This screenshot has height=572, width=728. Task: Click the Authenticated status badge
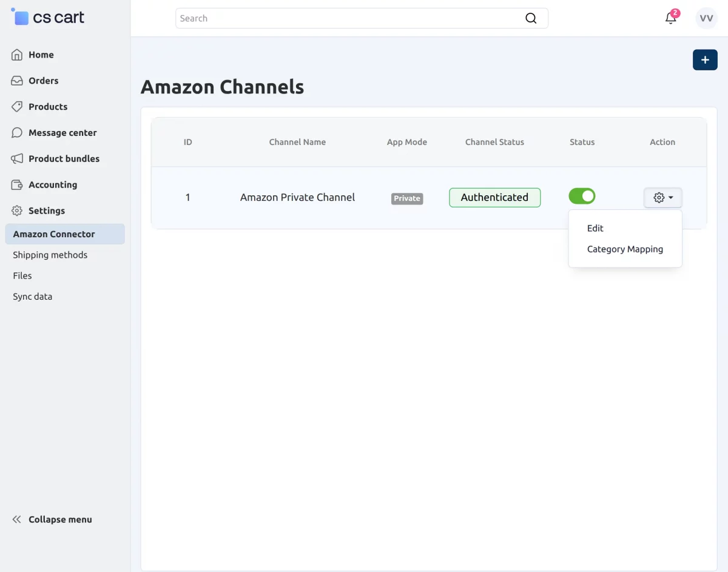(x=494, y=197)
